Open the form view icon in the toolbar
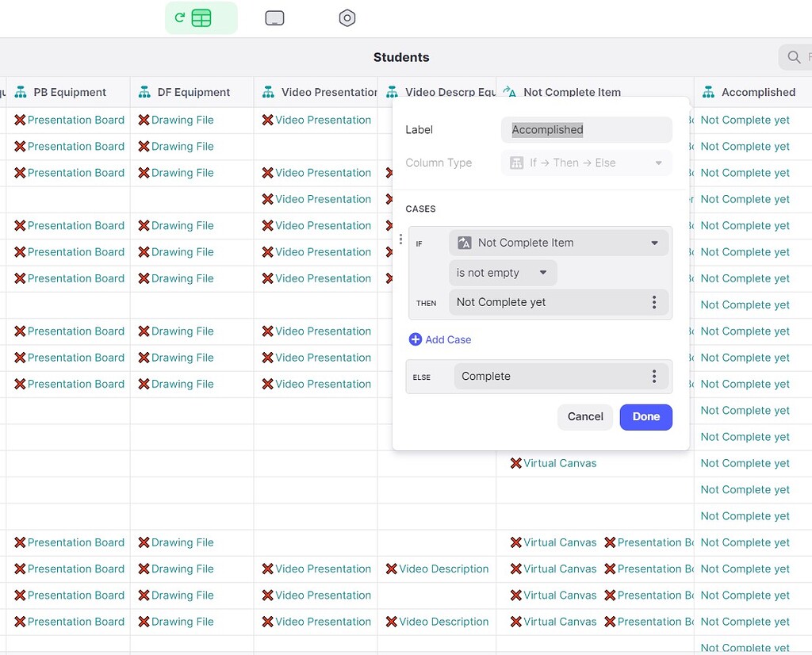Screen dimensions: 812x655 (274, 17)
